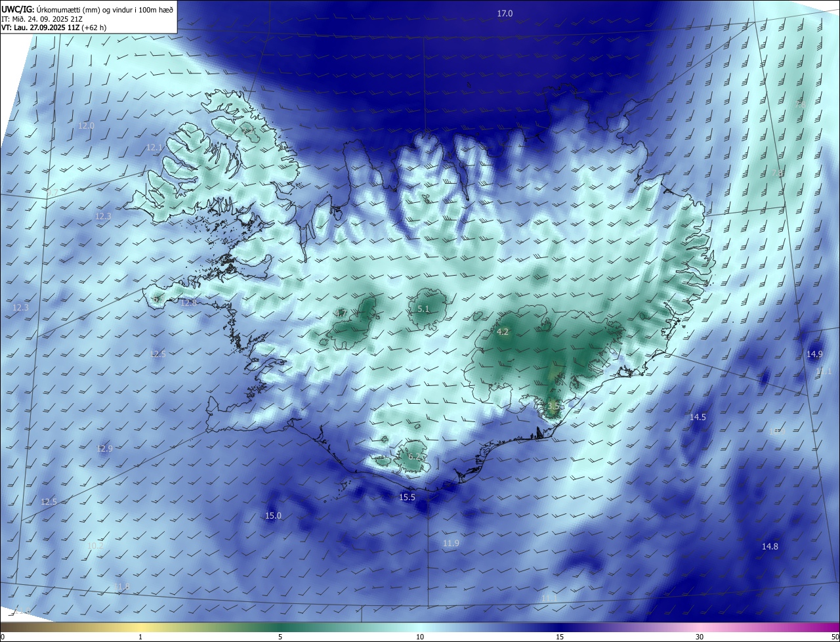
Task: Select the 14.9 value label
Action: [814, 354]
